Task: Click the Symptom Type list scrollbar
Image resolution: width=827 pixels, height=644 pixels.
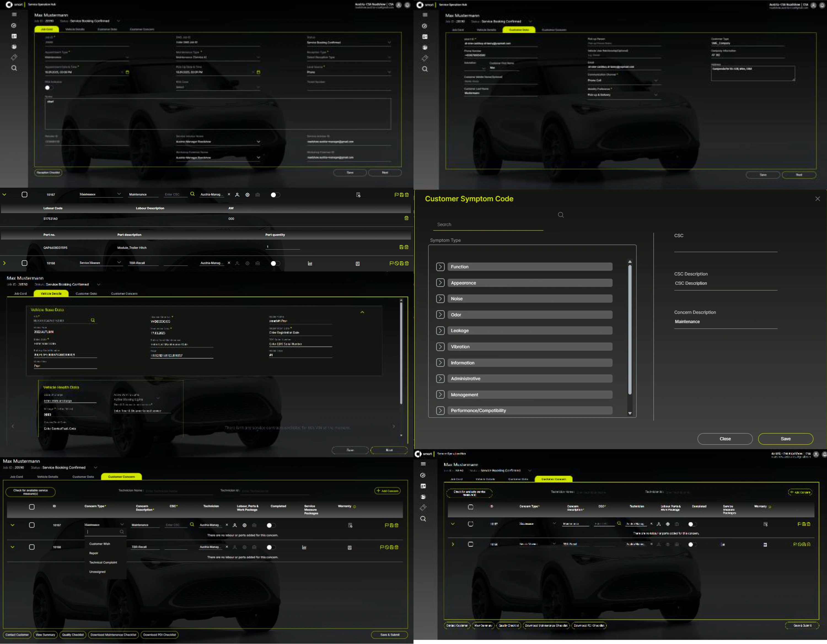Action: [630, 329]
